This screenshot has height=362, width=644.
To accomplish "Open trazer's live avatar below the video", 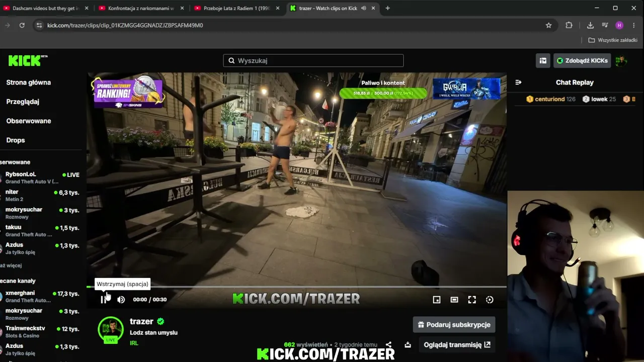I will (111, 330).
